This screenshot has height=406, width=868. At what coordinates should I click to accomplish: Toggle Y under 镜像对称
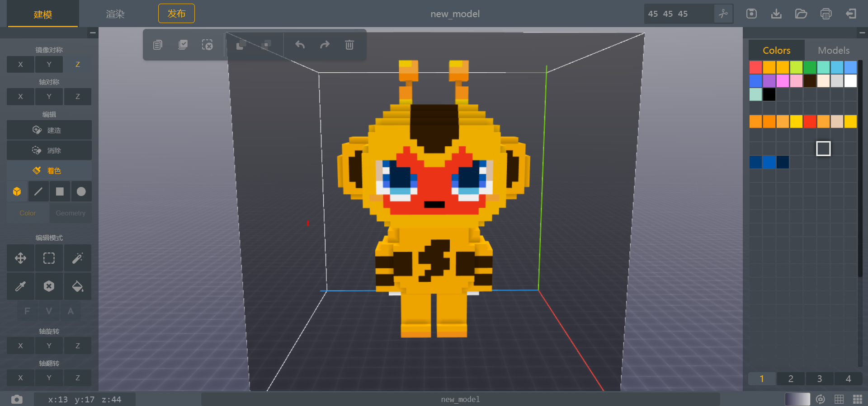[49, 64]
